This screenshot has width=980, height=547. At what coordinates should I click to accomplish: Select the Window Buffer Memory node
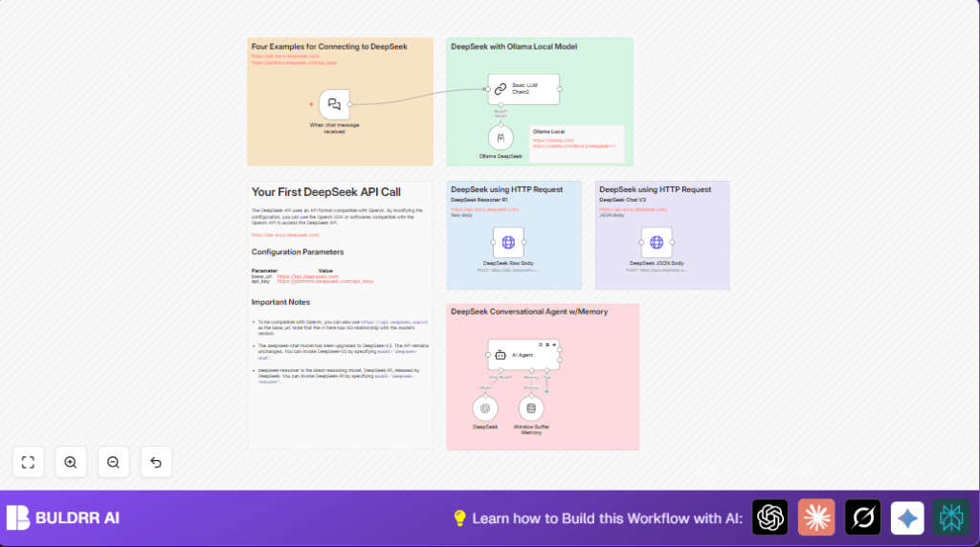tap(530, 408)
